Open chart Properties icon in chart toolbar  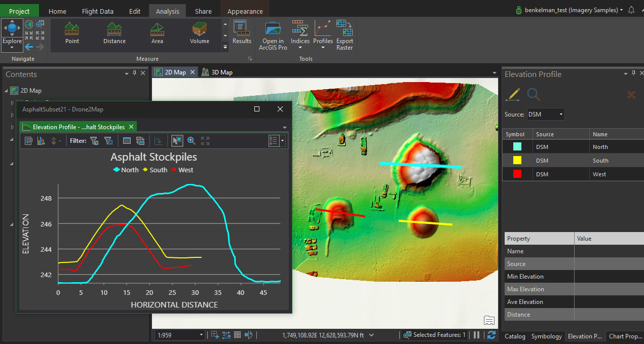click(29, 141)
